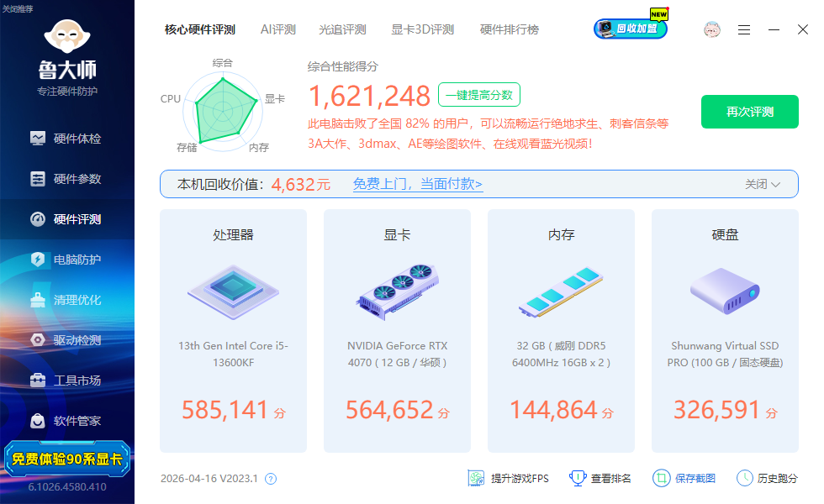Click the 免费体验90系显卡 promo banner

[x=67, y=459]
